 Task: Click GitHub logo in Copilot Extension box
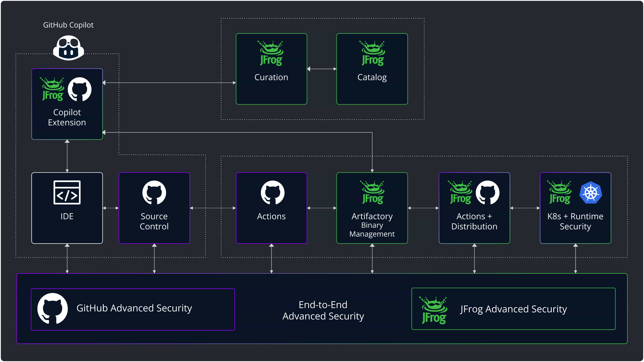(x=80, y=89)
